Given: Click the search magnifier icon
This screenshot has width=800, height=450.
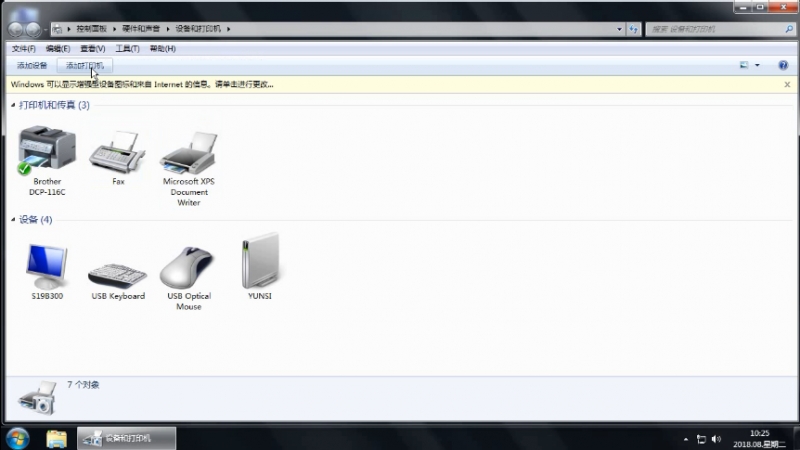Looking at the screenshot, I should click(789, 29).
